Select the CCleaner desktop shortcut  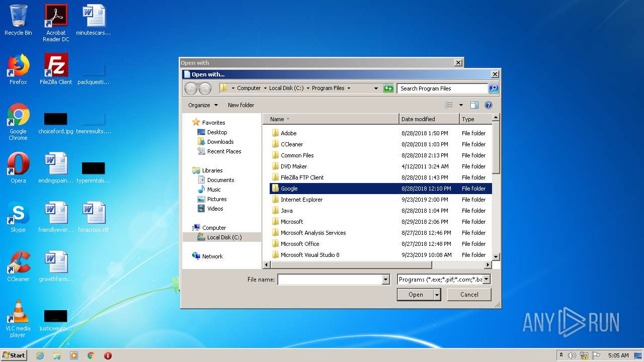[18, 266]
